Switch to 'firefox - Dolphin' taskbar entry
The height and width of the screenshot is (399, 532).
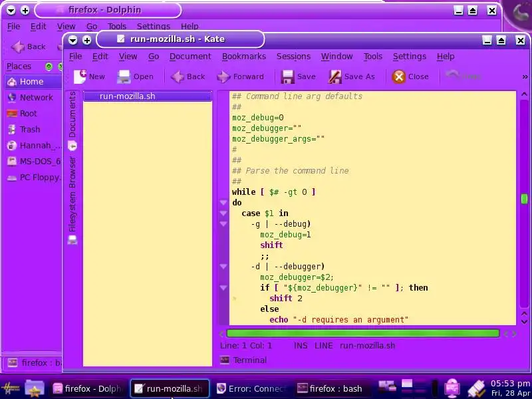click(87, 388)
